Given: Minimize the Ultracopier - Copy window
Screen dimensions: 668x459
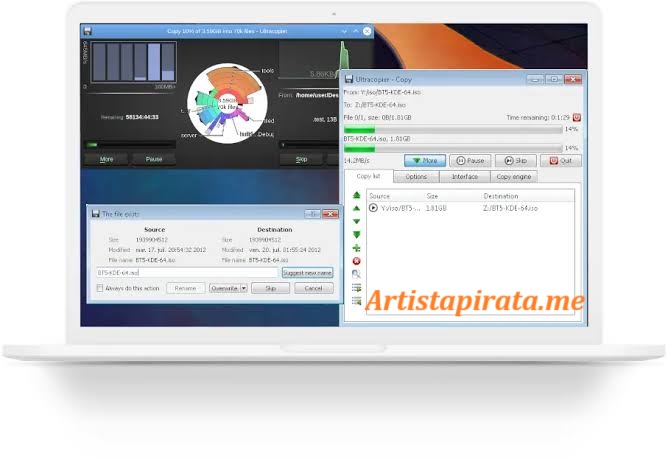Looking at the screenshot, I should point(535,79).
